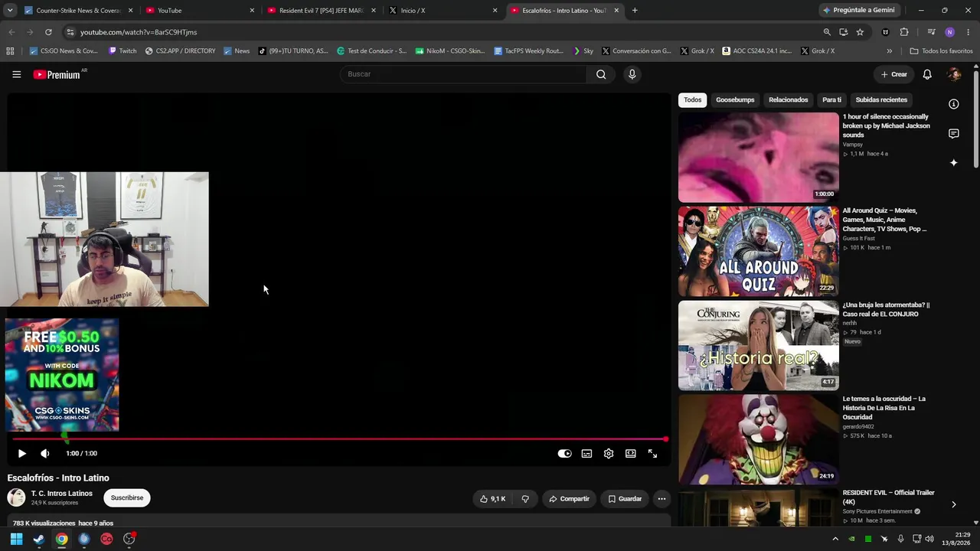Open the tab search dropdown arrow

(x=10, y=11)
